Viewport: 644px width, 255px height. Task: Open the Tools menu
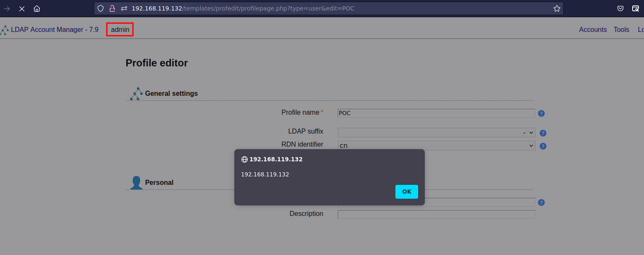[621, 29]
